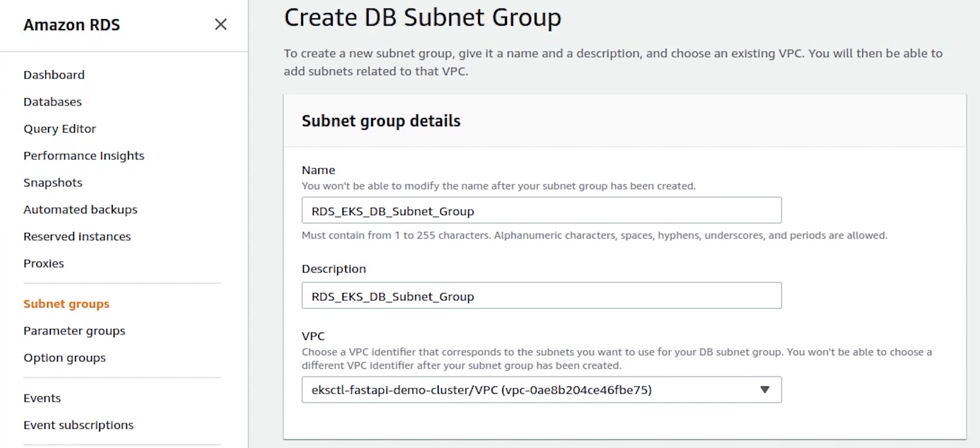
Task: Open the Proxies section
Action: coord(44,264)
